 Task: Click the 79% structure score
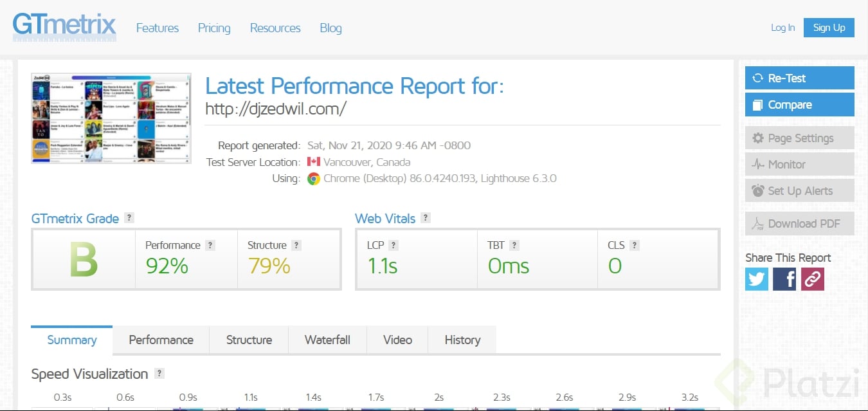tap(269, 266)
